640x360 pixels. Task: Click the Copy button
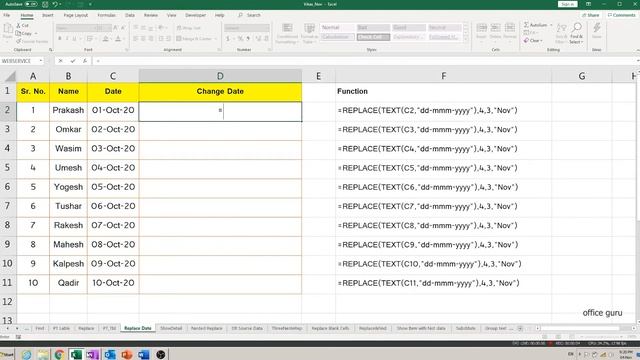24,33
